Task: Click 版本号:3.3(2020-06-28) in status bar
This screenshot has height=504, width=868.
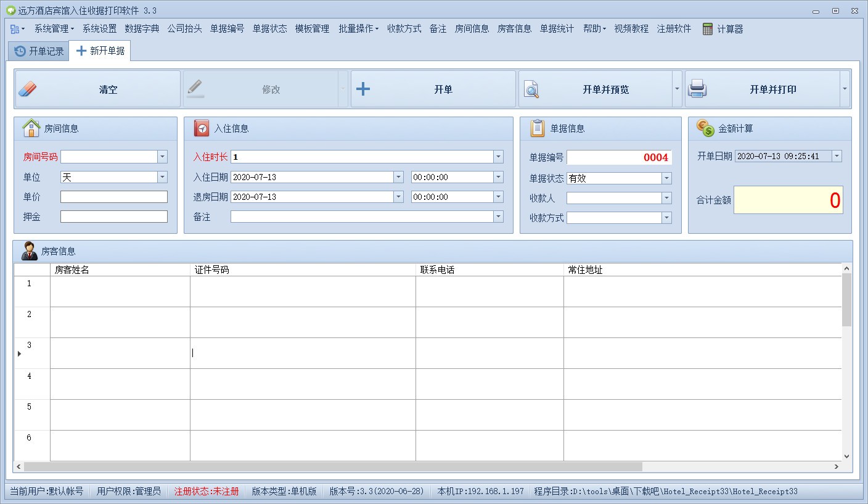Action: click(377, 491)
